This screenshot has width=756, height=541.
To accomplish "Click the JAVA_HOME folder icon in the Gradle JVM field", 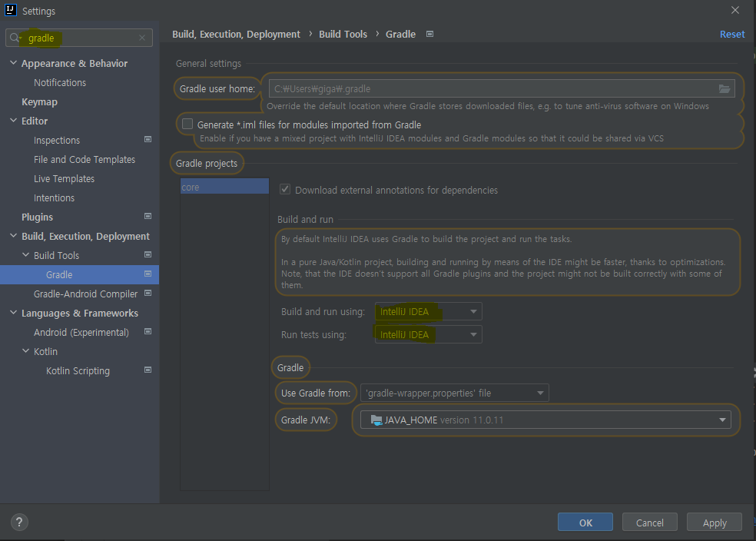I will click(376, 420).
